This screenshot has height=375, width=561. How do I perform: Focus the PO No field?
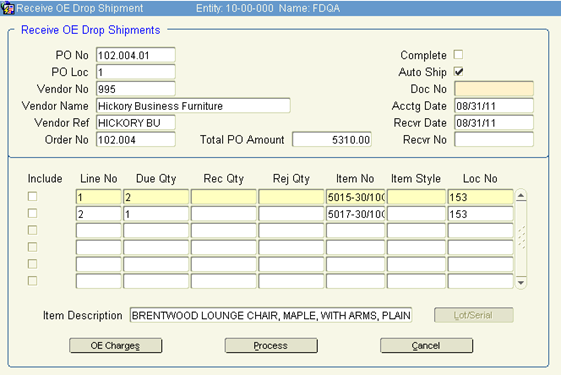(x=136, y=55)
